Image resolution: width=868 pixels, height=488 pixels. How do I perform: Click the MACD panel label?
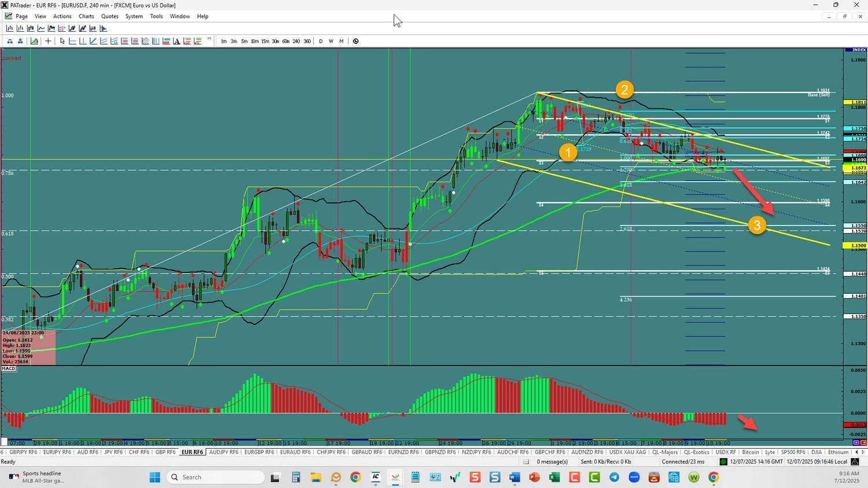click(9, 368)
